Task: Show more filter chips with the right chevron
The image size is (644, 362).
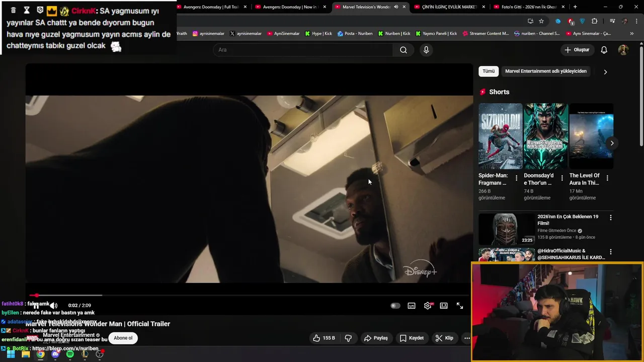Action: [x=605, y=72]
